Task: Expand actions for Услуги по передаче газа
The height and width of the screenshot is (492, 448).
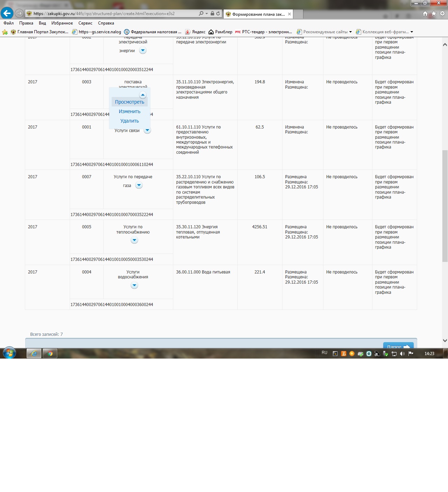Action: (139, 186)
